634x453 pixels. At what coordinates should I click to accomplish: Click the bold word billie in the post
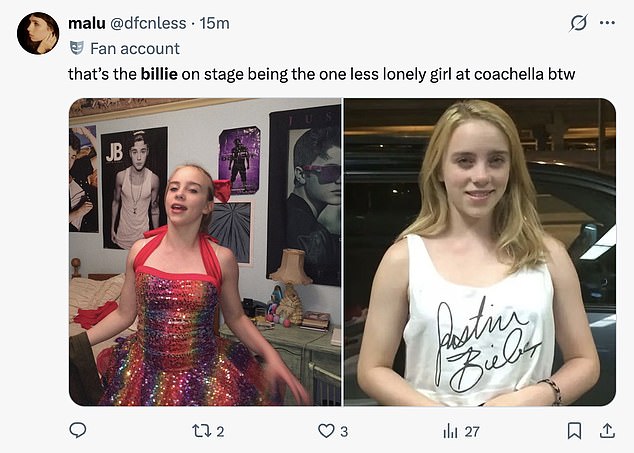[161, 73]
